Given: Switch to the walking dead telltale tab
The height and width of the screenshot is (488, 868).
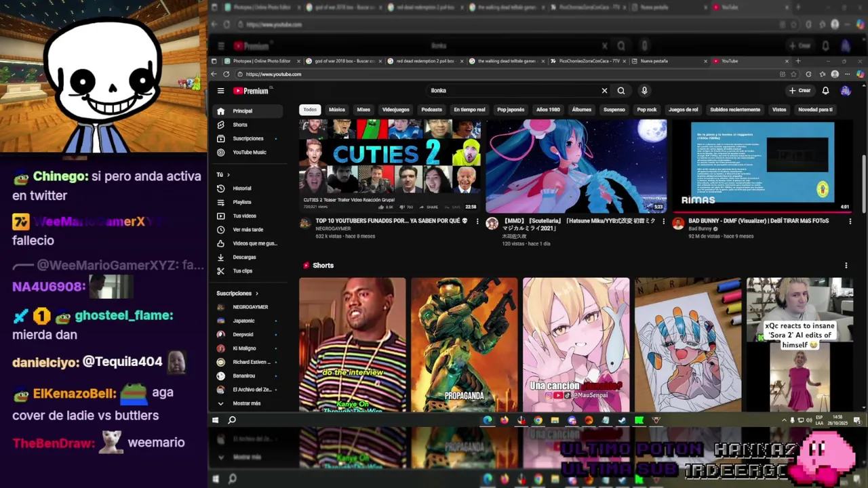Looking at the screenshot, I should coord(507,61).
